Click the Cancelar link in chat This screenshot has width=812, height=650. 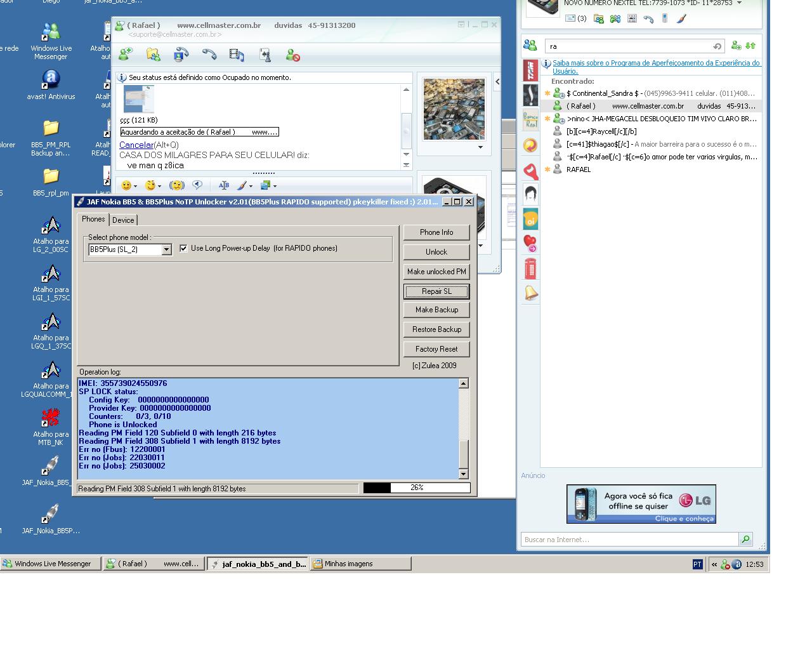click(x=136, y=145)
